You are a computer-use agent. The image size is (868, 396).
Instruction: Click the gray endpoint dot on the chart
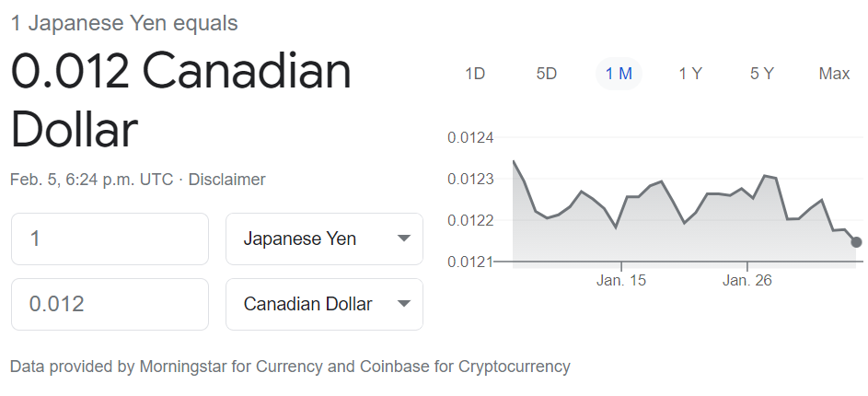(x=857, y=242)
